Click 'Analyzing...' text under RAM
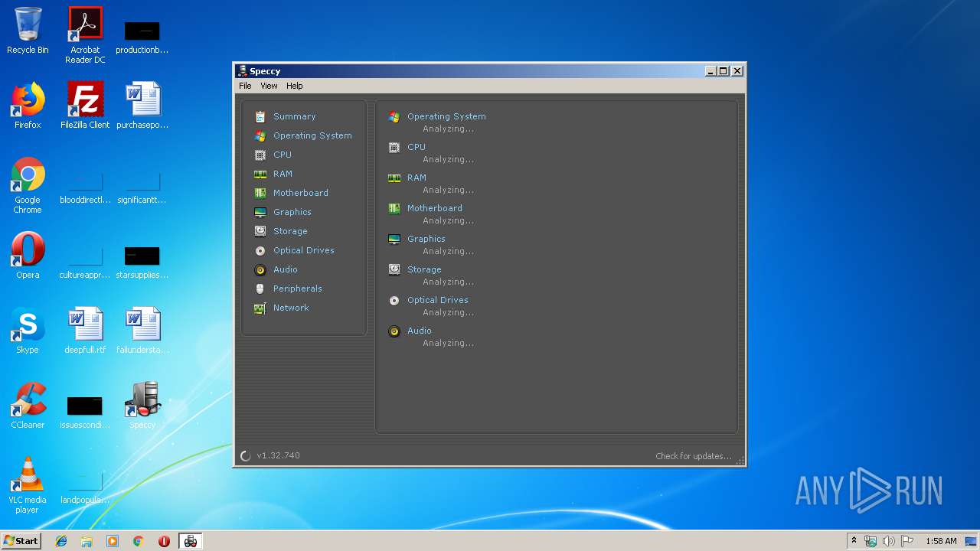 tap(449, 190)
